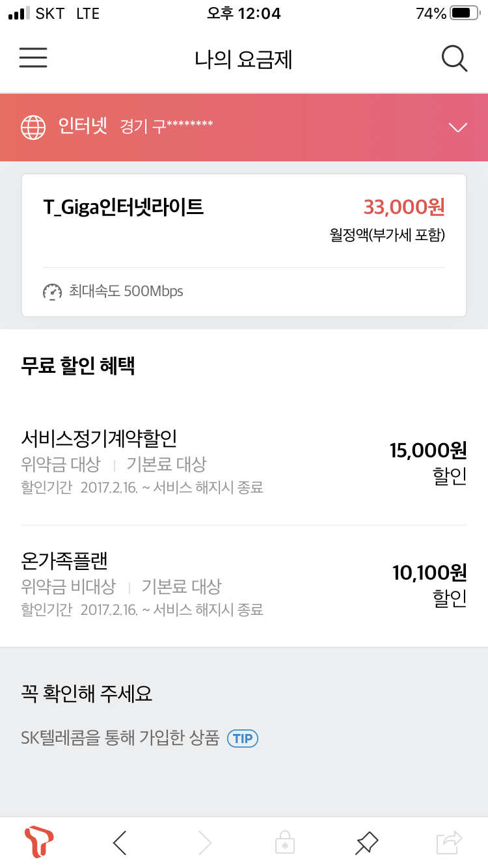Image resolution: width=488 pixels, height=868 pixels.
Task: Tap SK텔레콤을 통해 가입한 상품 text
Action: pos(120,739)
